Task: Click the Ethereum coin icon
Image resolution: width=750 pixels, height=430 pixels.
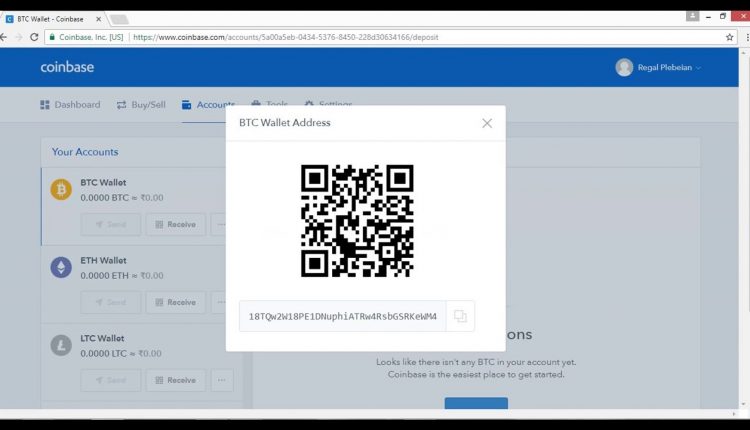Action: (x=61, y=267)
